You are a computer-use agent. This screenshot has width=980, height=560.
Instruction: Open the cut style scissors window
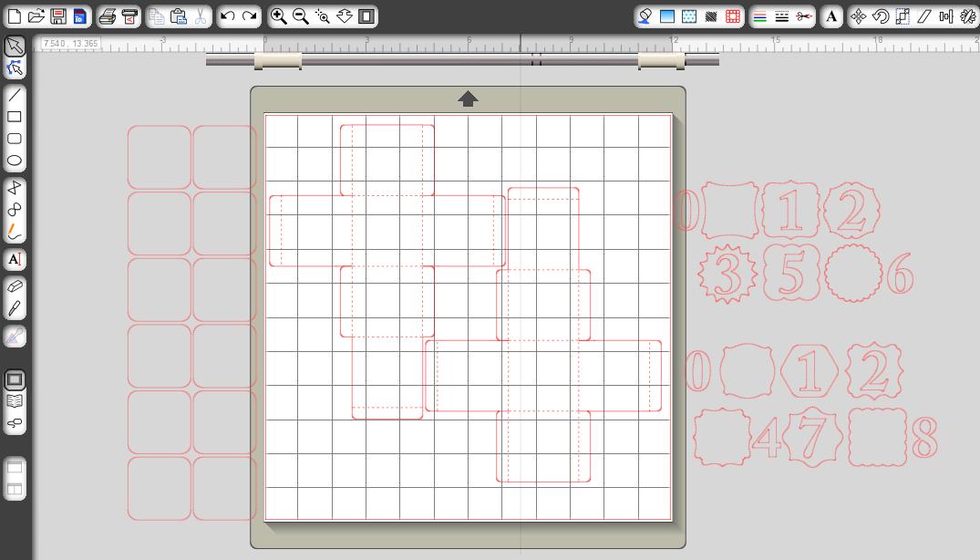click(x=804, y=16)
